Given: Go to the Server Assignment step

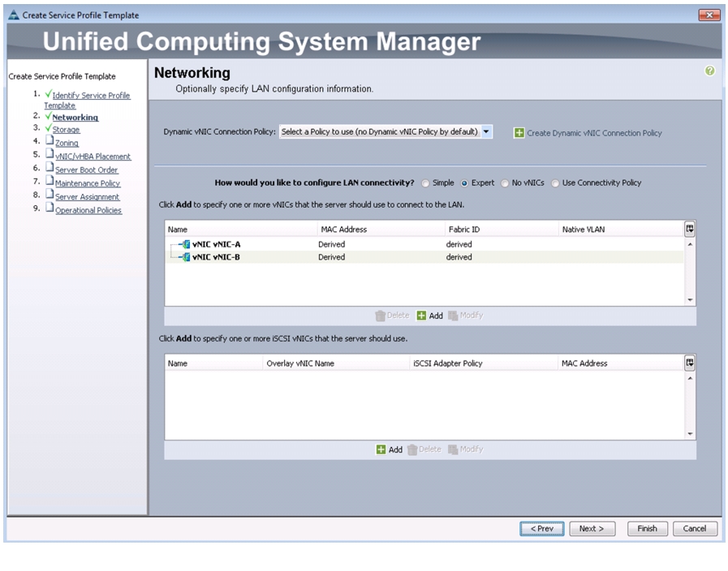Looking at the screenshot, I should pos(88,196).
